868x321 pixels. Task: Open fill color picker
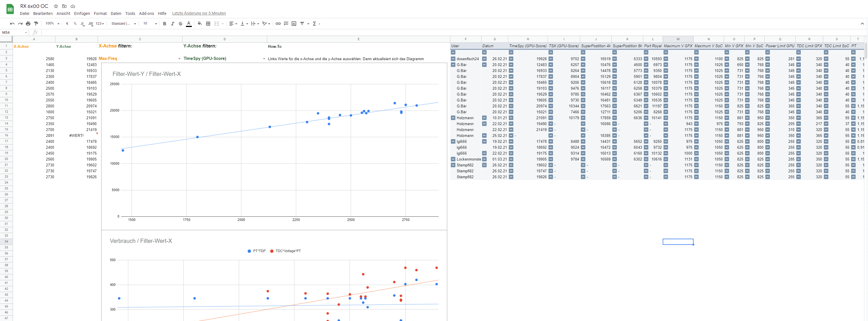coord(200,24)
